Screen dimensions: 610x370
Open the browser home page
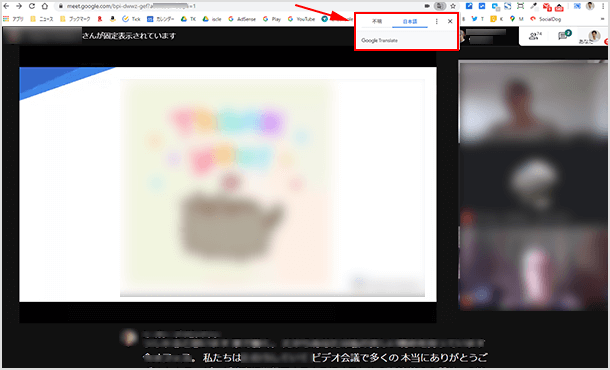[x=45, y=6]
